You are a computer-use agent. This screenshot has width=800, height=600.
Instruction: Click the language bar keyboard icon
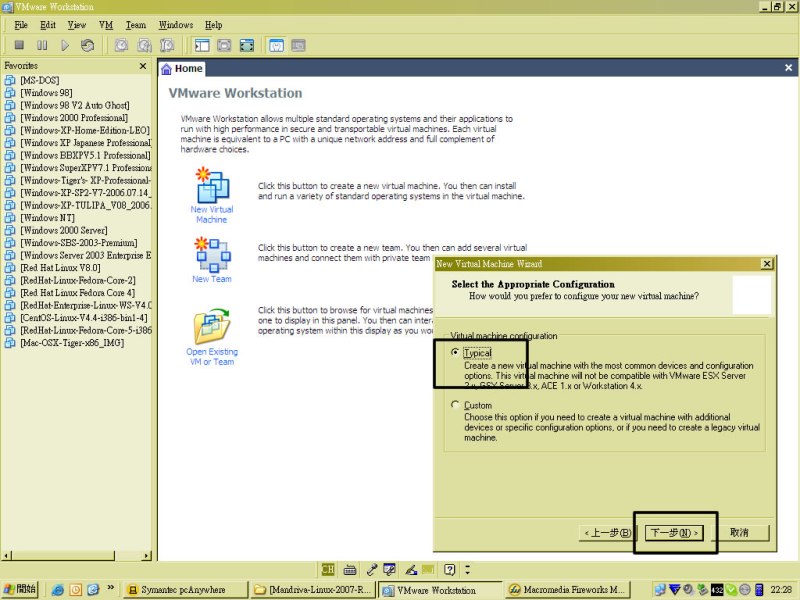350,569
